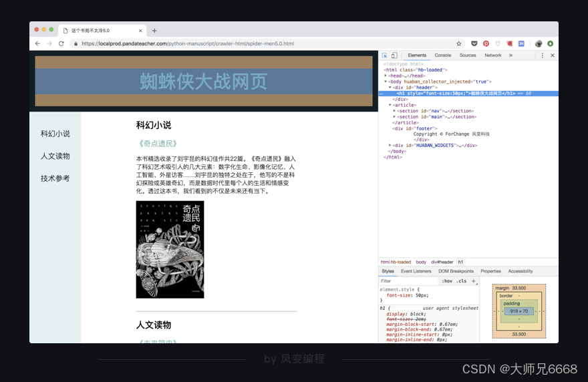The width and height of the screenshot is (588, 382).
Task: Select the div id footer row
Action: 415,129
